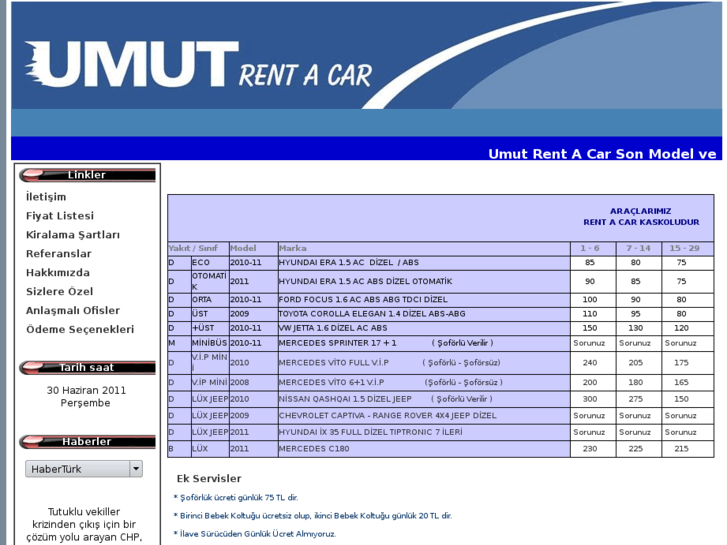Select CHEVROLET CAPTIVA - RANGE ROVER row

(x=440, y=416)
